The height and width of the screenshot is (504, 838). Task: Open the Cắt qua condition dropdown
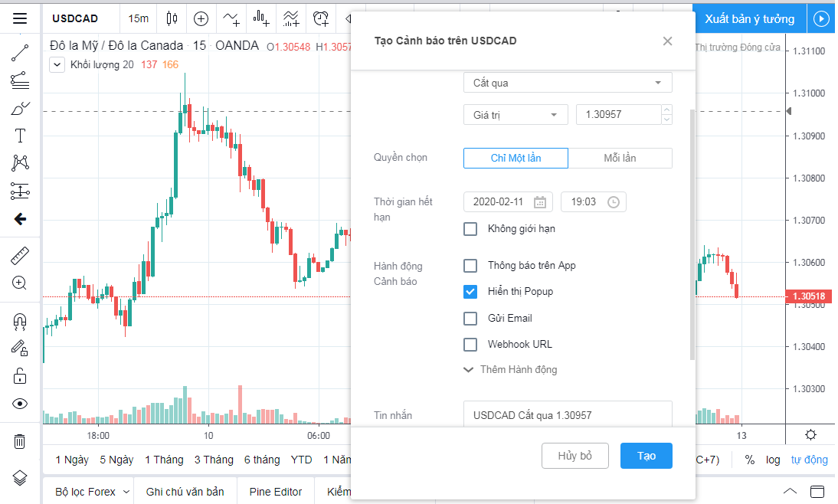pyautogui.click(x=567, y=83)
